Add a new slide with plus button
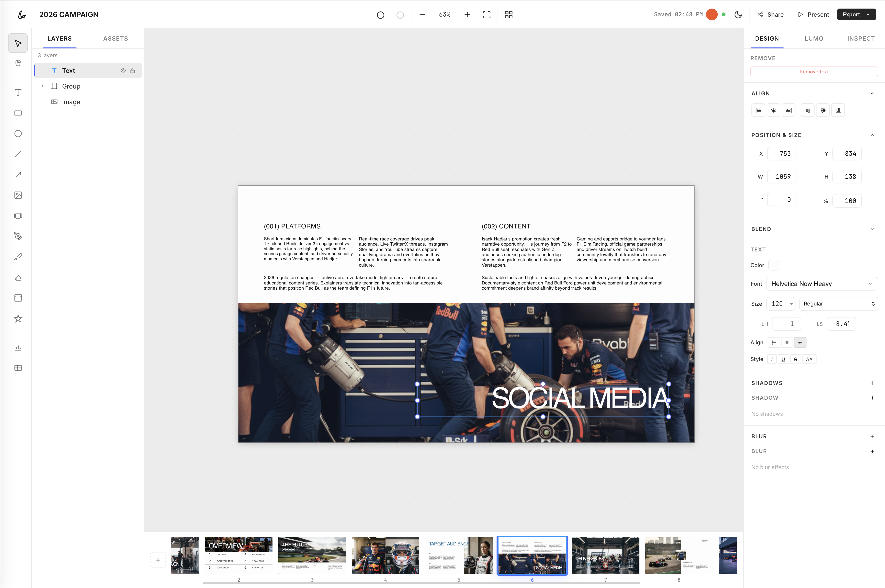This screenshot has width=885, height=588. [x=158, y=560]
